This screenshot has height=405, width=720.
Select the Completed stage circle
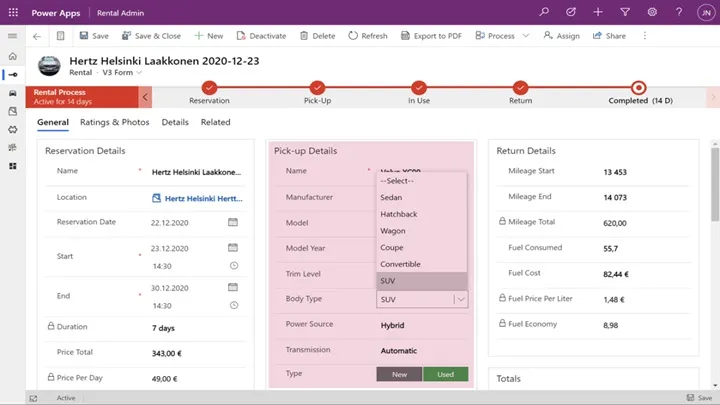[x=639, y=88]
